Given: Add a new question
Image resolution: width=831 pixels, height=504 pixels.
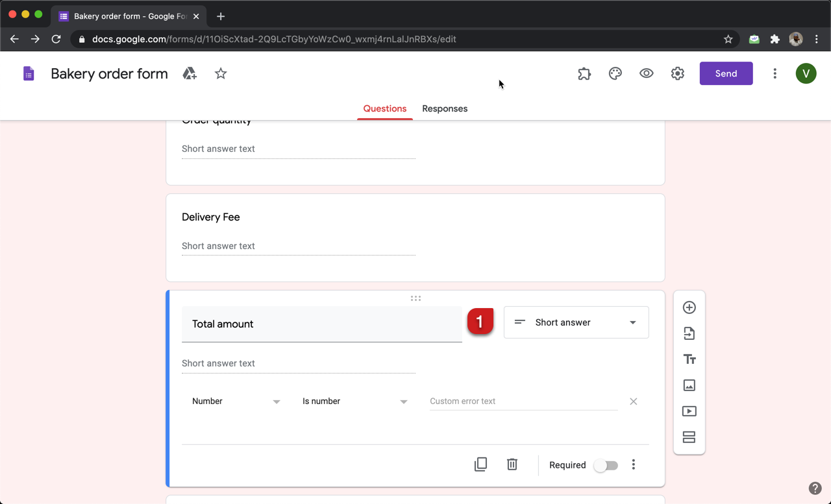Looking at the screenshot, I should click(x=689, y=307).
